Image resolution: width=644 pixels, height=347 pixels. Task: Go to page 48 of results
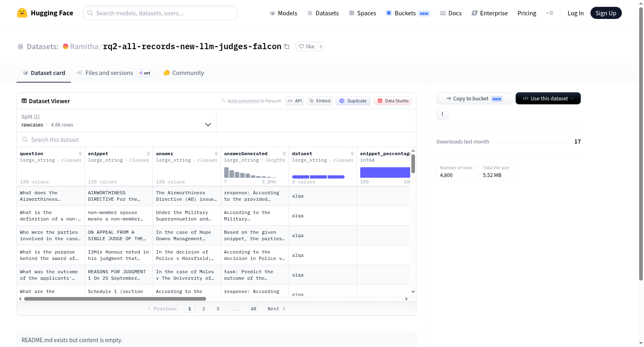pyautogui.click(x=254, y=309)
